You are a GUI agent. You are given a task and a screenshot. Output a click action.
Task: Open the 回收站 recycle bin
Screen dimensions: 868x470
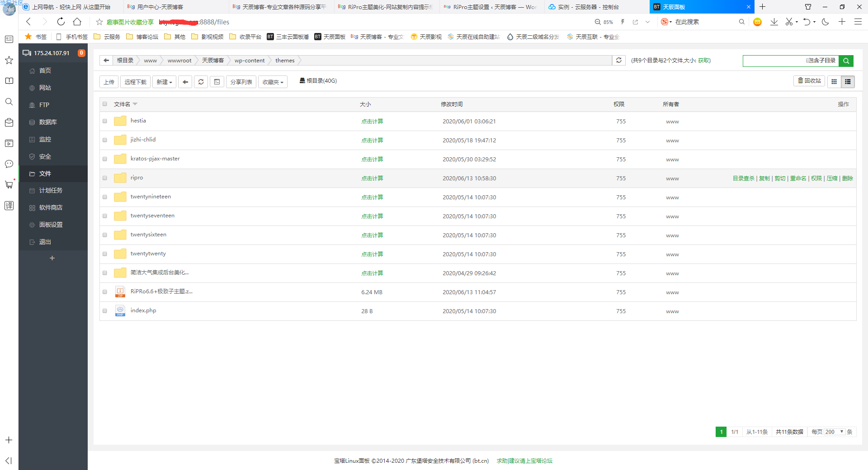[x=809, y=81]
